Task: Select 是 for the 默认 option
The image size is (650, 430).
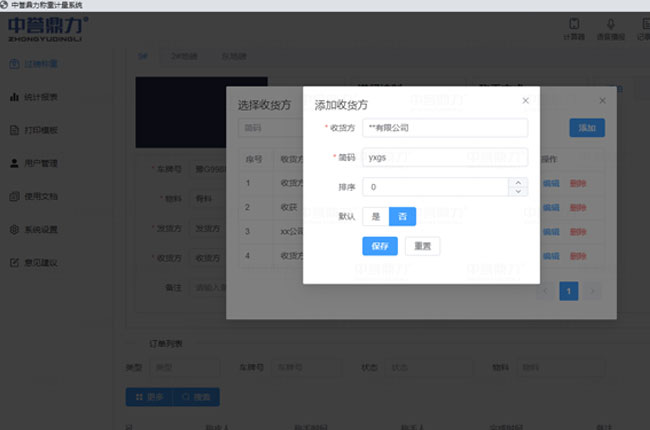Action: (375, 216)
